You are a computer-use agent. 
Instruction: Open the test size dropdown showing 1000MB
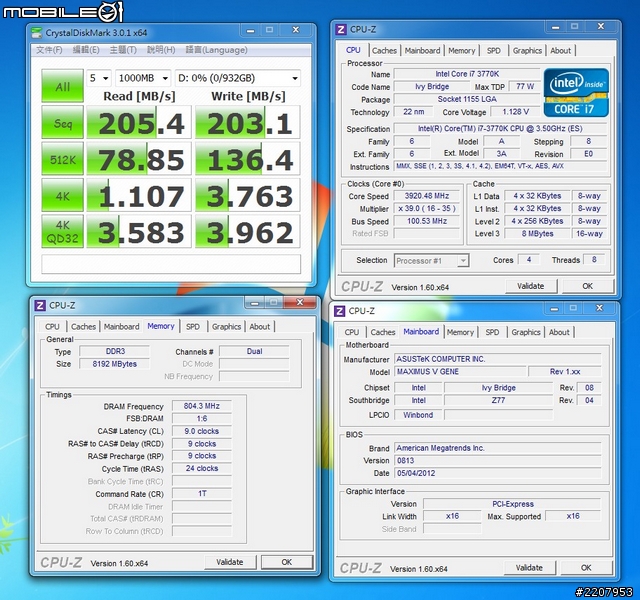click(x=143, y=78)
